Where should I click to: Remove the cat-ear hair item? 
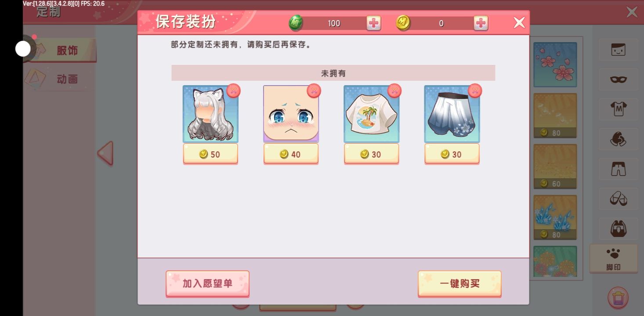(234, 91)
